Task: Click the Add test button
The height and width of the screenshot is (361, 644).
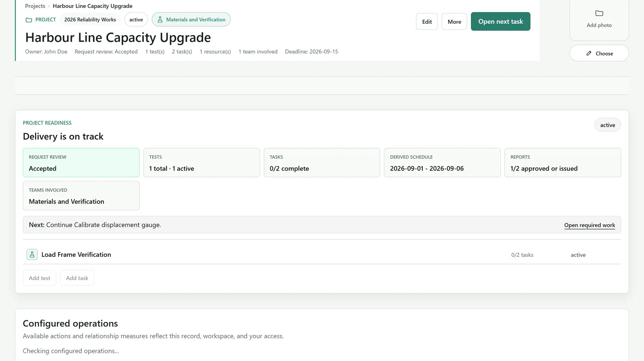Action: pos(39,278)
